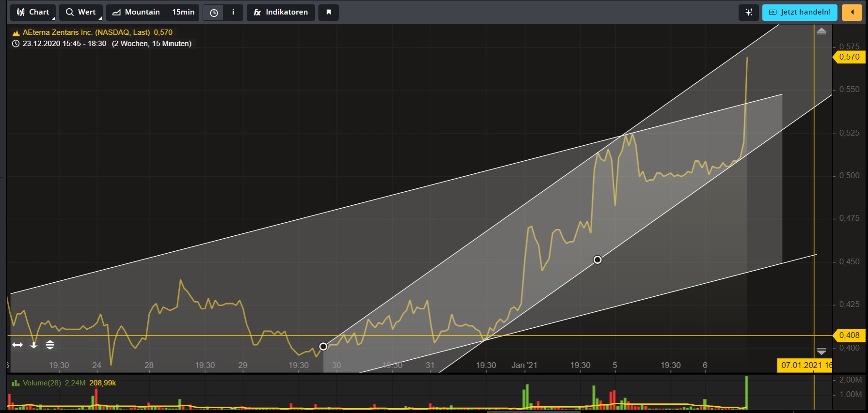Click the bookmark icon in toolbar

[x=329, y=12]
